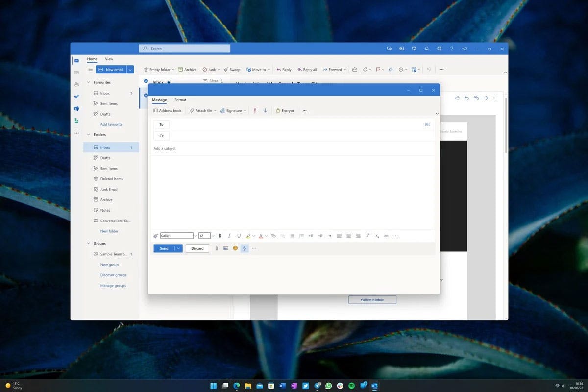Apply numbered list formatting

pyautogui.click(x=301, y=236)
